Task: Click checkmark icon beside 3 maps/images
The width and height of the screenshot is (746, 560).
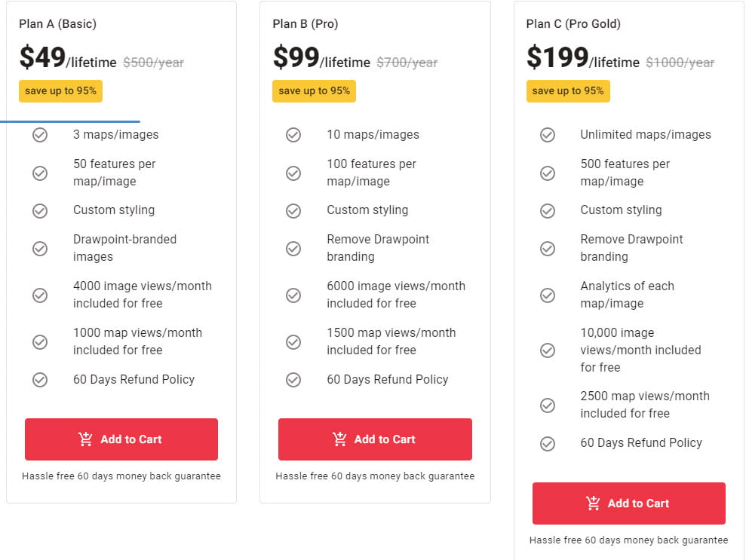Action: pos(40,135)
